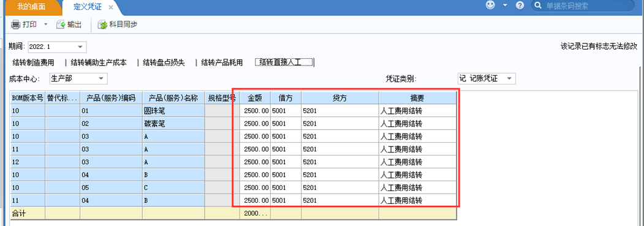Click 金额 2500.00 in 圆珠笔 row

pyautogui.click(x=255, y=111)
